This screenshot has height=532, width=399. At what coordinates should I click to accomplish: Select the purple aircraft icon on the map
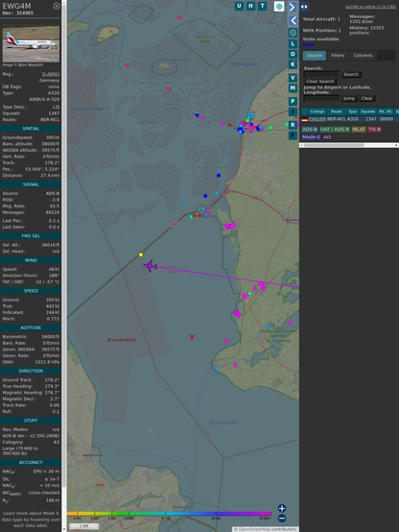(x=151, y=266)
